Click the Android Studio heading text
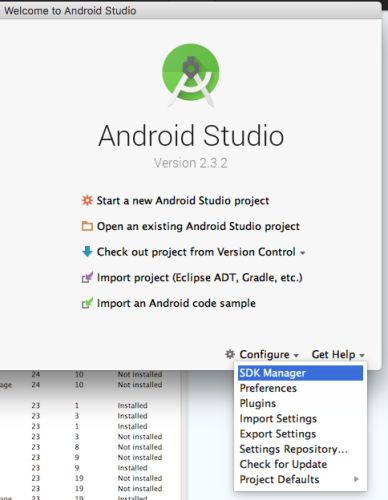The width and height of the screenshot is (388, 500). point(191,135)
